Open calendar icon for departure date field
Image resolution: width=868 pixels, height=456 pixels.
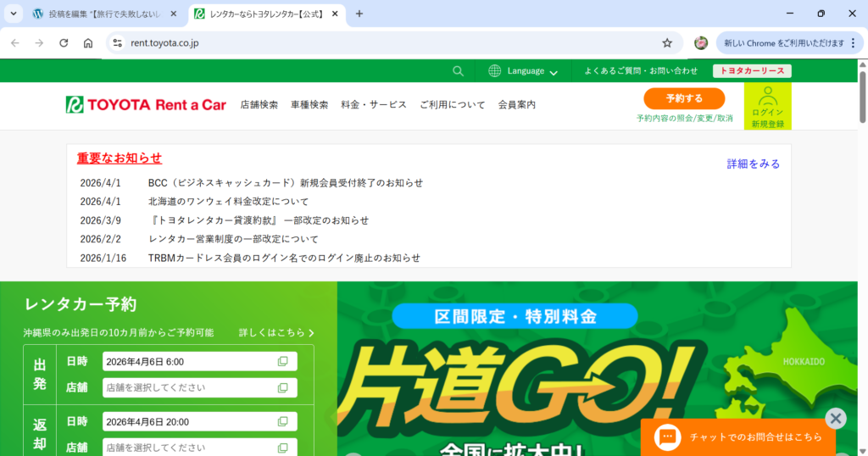tap(283, 362)
